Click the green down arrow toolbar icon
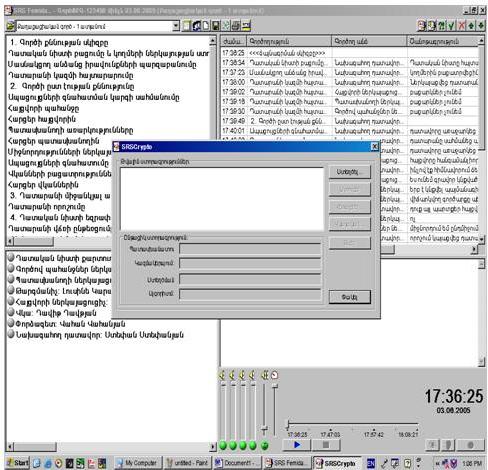 481,26
